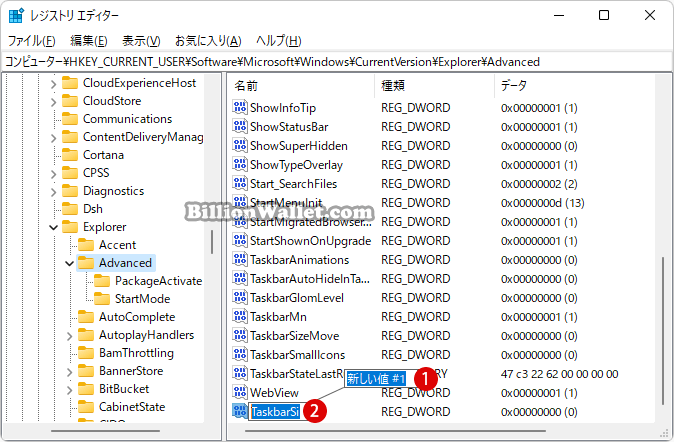The image size is (674, 442).
Task: Click the Start_SearchFiles value icon
Action: (x=240, y=183)
